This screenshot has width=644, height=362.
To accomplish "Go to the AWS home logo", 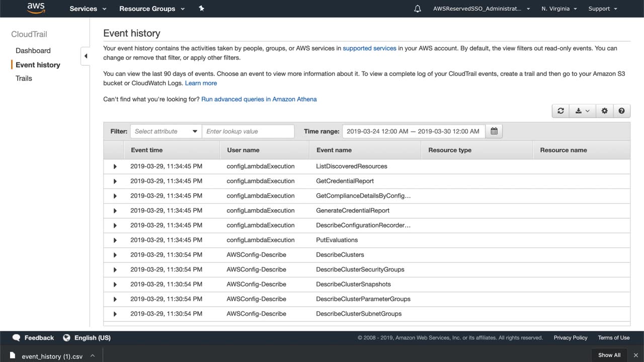I will [x=36, y=8].
